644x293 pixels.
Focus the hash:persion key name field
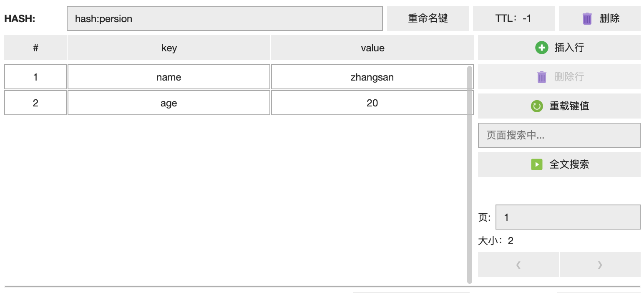224,18
